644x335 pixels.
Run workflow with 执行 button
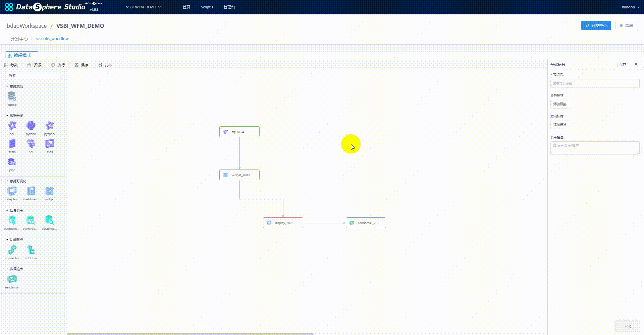[x=58, y=65]
